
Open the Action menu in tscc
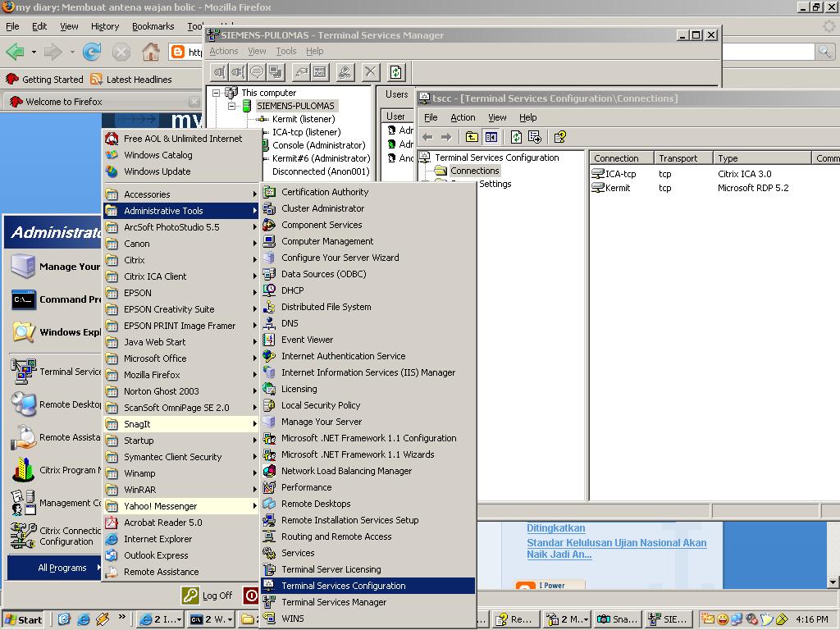point(463,117)
